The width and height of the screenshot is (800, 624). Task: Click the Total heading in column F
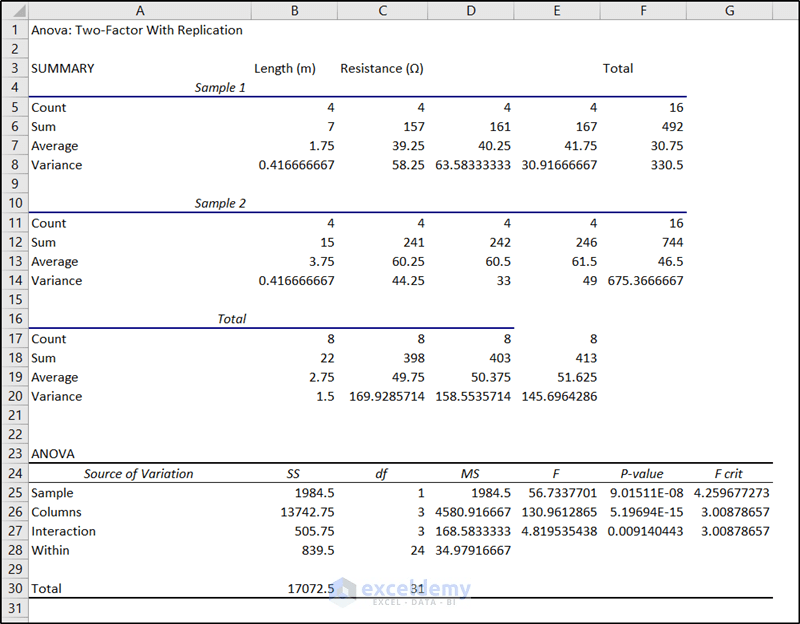click(x=618, y=68)
